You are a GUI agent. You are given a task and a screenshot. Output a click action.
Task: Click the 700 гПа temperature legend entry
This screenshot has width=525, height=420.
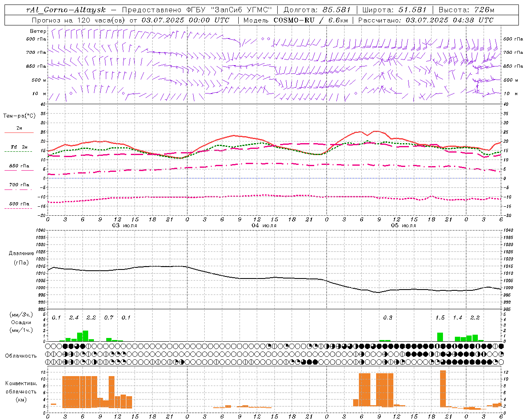point(19,185)
